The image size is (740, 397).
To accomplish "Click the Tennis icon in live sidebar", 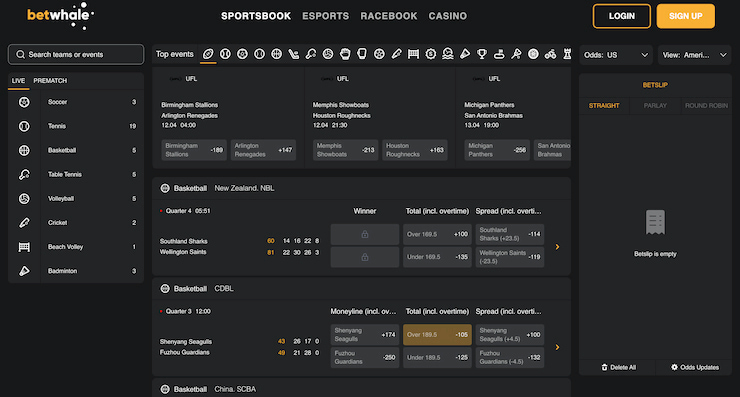I will click(x=24, y=126).
